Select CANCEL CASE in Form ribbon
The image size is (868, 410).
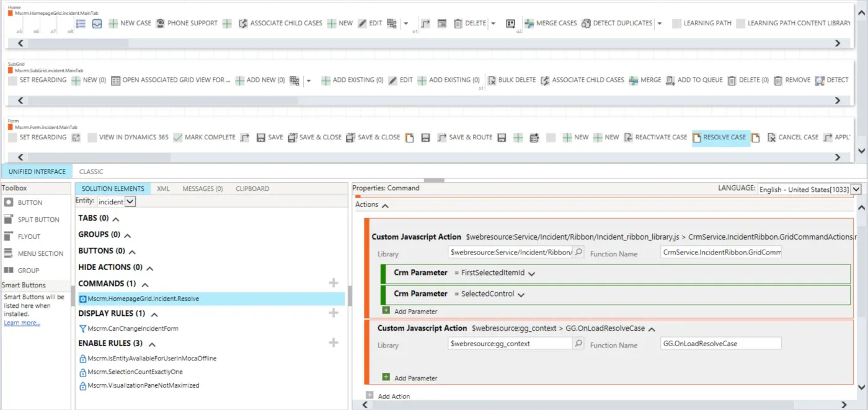coord(793,137)
